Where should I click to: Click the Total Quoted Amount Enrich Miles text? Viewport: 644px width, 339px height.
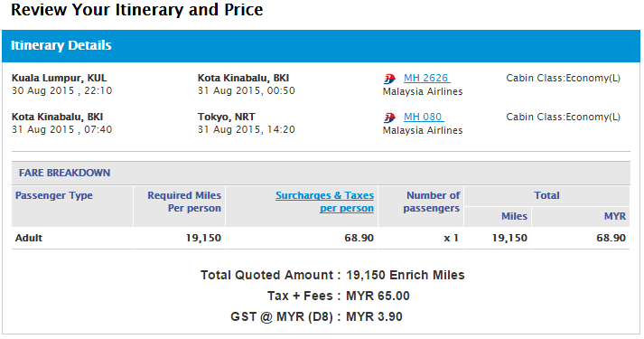[332, 275]
